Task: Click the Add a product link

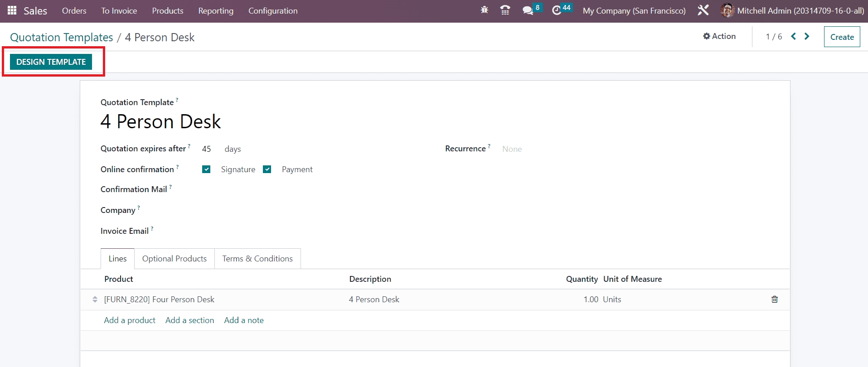Action: 130,320
